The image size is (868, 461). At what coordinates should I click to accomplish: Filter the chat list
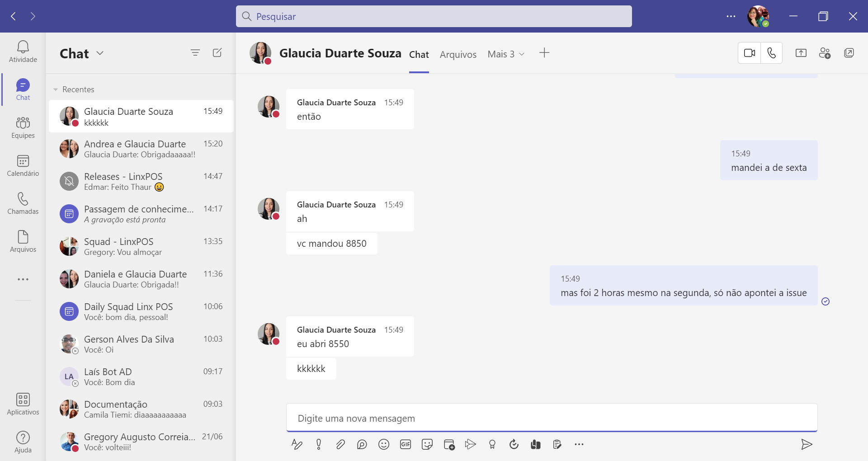[x=195, y=53]
